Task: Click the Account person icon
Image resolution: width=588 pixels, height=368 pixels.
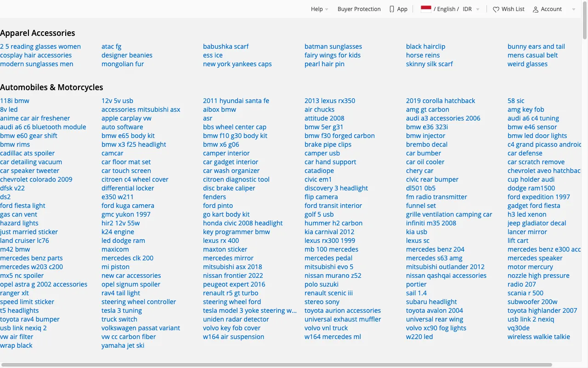Action: [536, 9]
